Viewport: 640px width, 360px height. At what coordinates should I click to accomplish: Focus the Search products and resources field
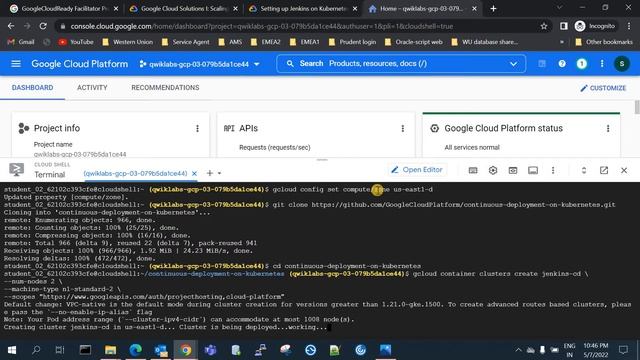click(x=400, y=64)
